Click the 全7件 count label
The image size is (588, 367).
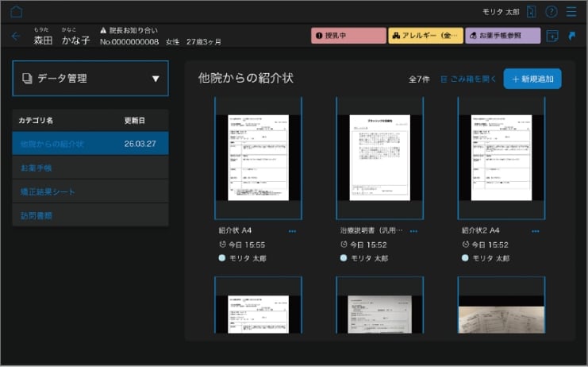[x=419, y=79]
